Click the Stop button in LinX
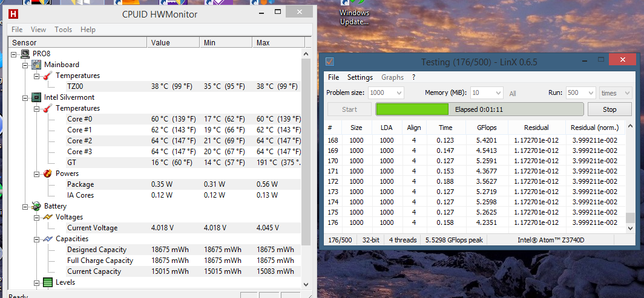Image resolution: width=644 pixels, height=298 pixels. 609,109
